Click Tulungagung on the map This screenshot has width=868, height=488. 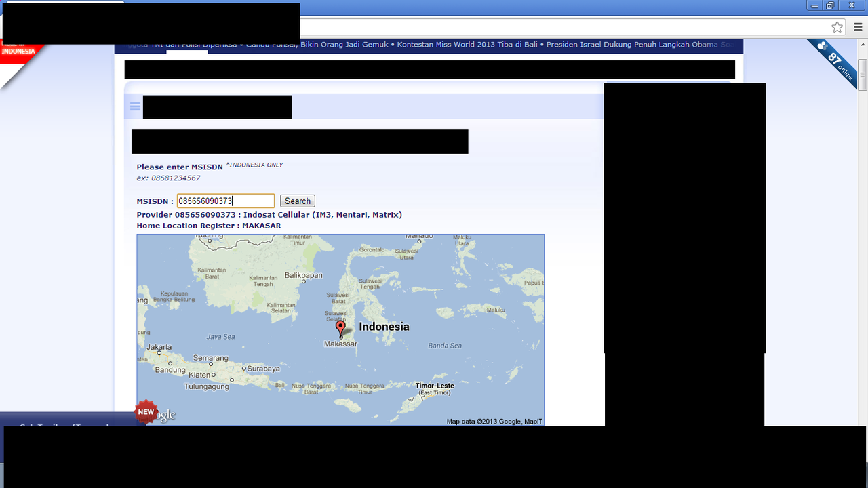207,387
